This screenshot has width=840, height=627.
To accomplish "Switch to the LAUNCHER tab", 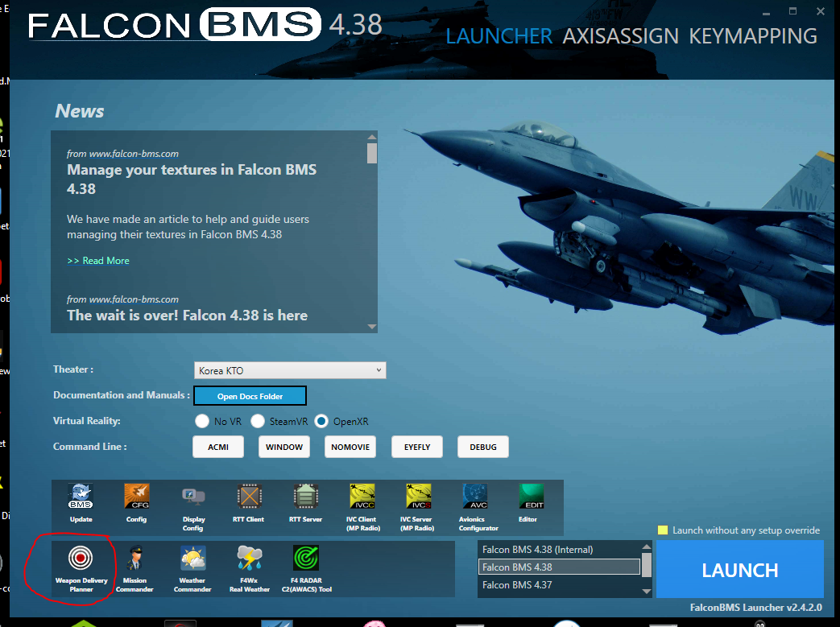I will [499, 36].
